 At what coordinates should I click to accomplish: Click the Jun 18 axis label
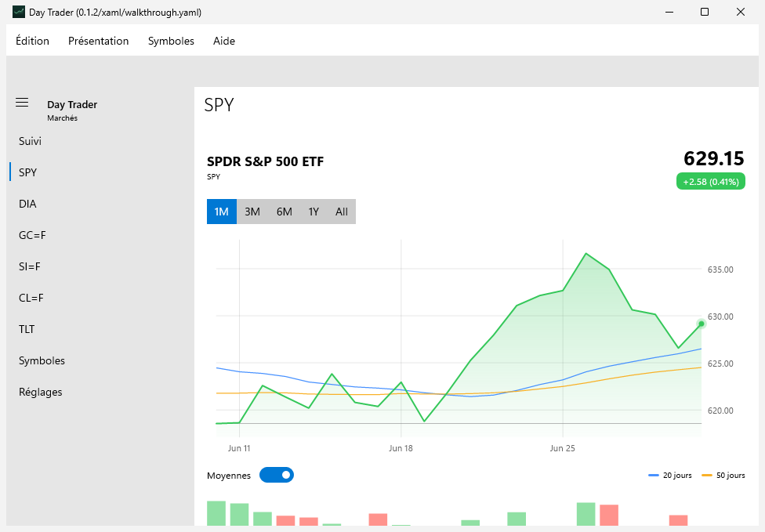(x=401, y=448)
